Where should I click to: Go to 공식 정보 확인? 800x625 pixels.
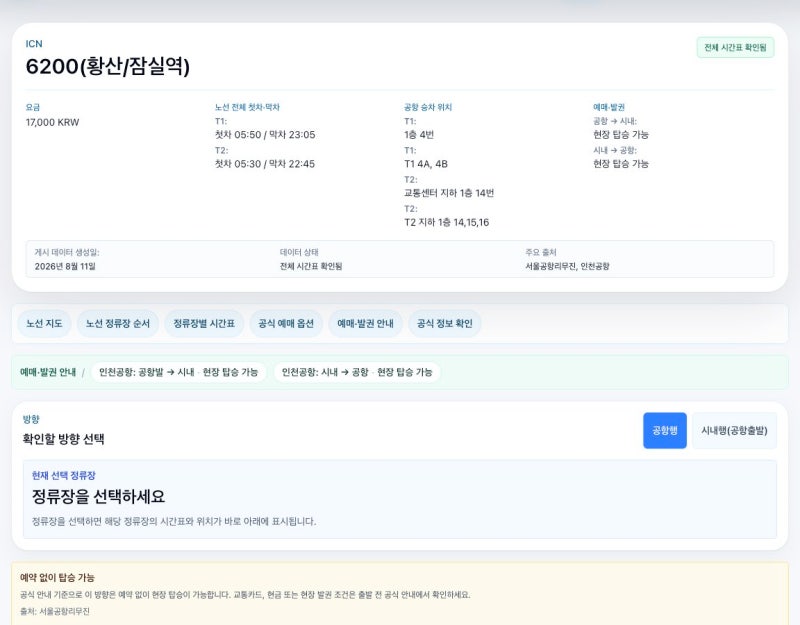pos(445,323)
